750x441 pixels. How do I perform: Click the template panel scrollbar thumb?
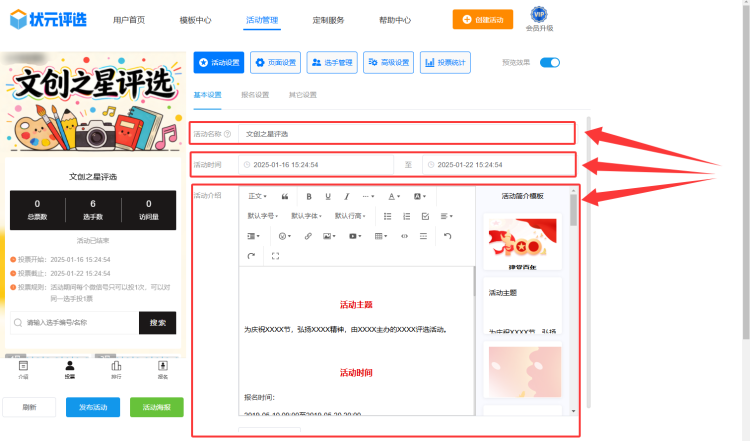coord(573,210)
